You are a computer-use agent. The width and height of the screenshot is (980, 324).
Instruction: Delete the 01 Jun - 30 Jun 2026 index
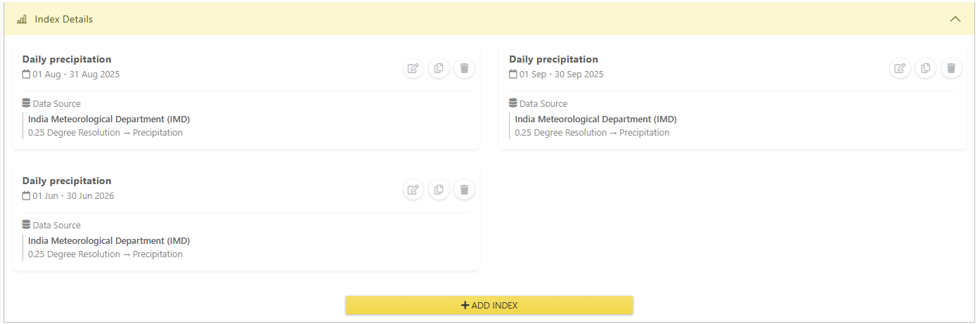464,190
